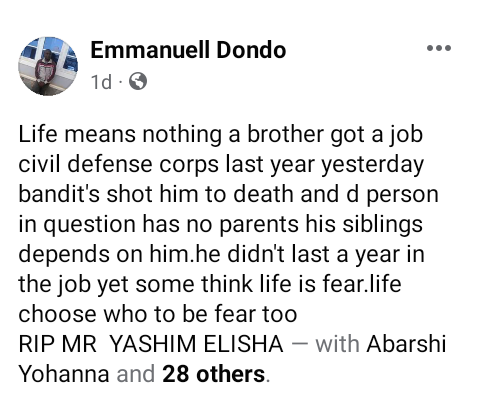The image size is (480, 409).
Task: Click the line starting Life means nothing
Action: [221, 135]
